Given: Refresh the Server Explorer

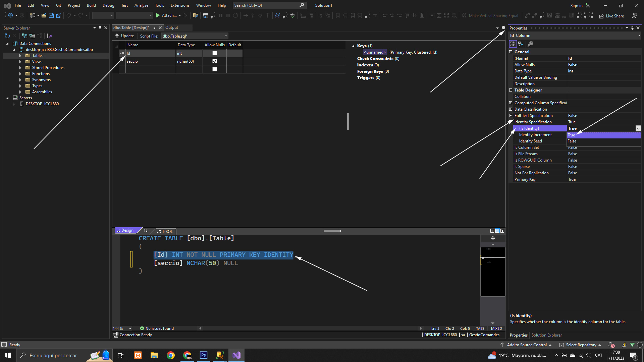Looking at the screenshot, I should coord(7,36).
